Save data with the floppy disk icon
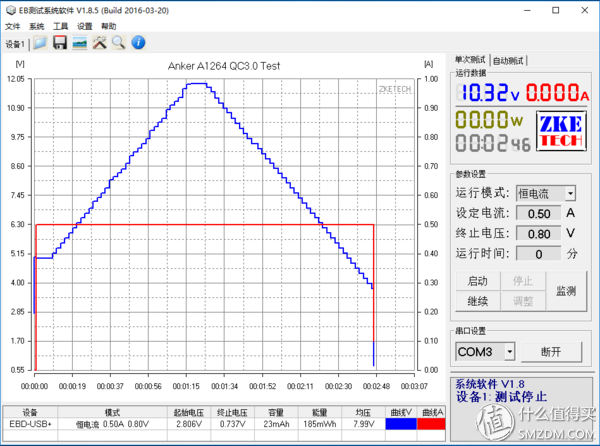600x446 pixels. pyautogui.click(x=60, y=42)
